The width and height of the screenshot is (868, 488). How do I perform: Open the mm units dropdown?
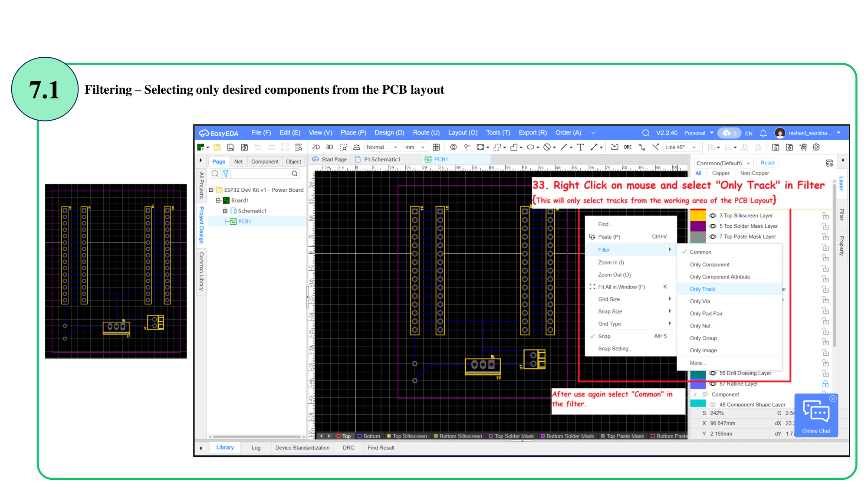pyautogui.click(x=415, y=147)
